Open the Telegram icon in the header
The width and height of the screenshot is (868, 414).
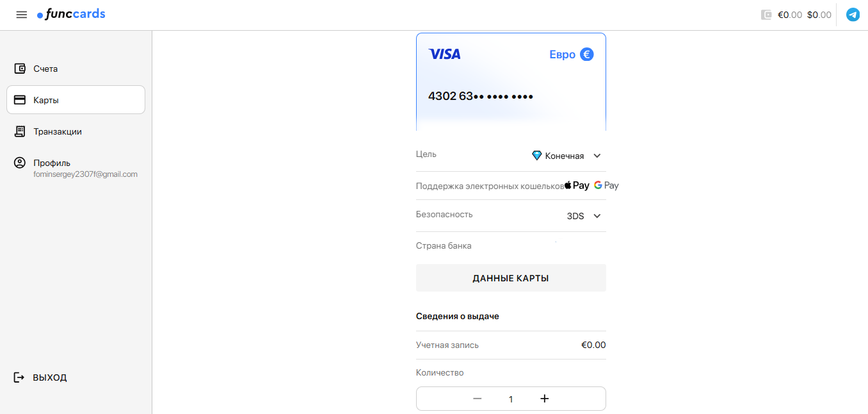[852, 14]
